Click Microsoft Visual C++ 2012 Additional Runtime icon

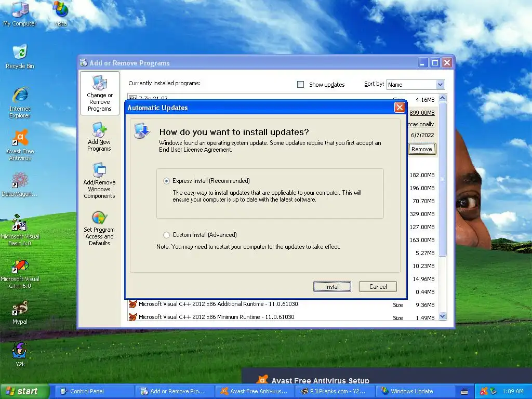tap(133, 304)
